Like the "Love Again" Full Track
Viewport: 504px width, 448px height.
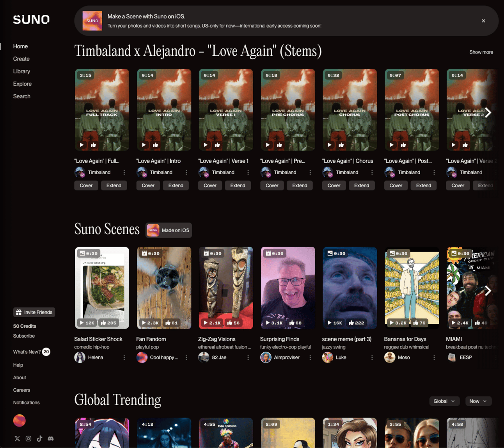tap(94, 145)
